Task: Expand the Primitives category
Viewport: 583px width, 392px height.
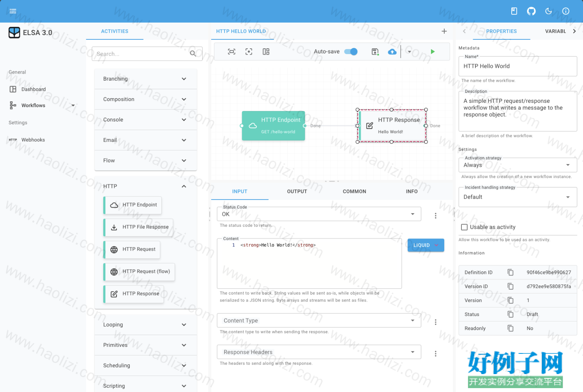Action: [x=145, y=345]
